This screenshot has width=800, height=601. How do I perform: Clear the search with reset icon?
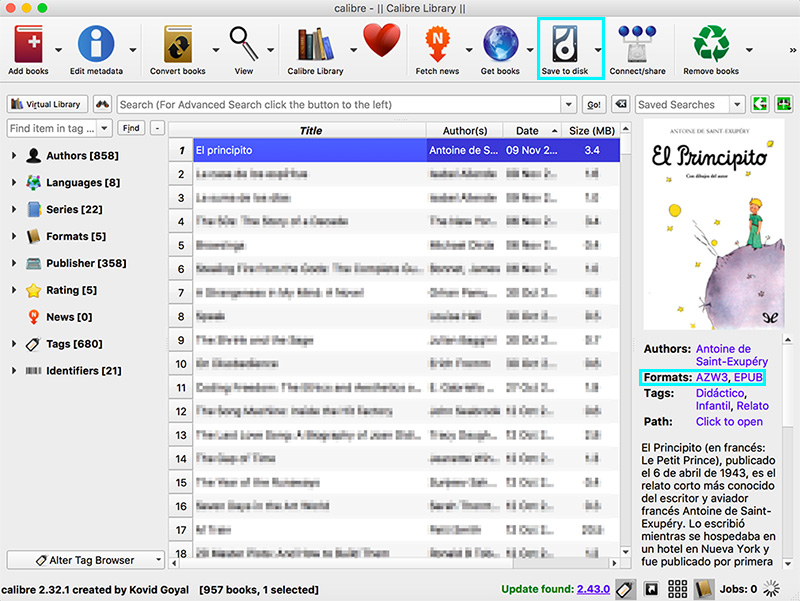click(620, 104)
